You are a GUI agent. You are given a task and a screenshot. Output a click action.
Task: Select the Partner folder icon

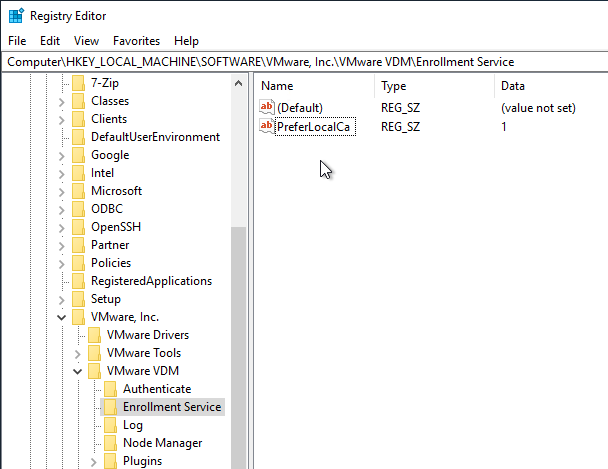tap(78, 245)
